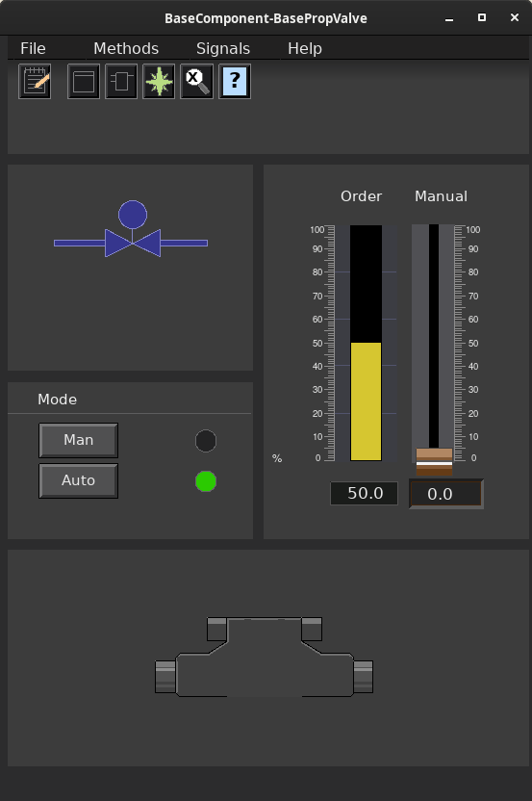The height and width of the screenshot is (801, 532).
Task: Click the blue valve symbol
Action: 131,229
